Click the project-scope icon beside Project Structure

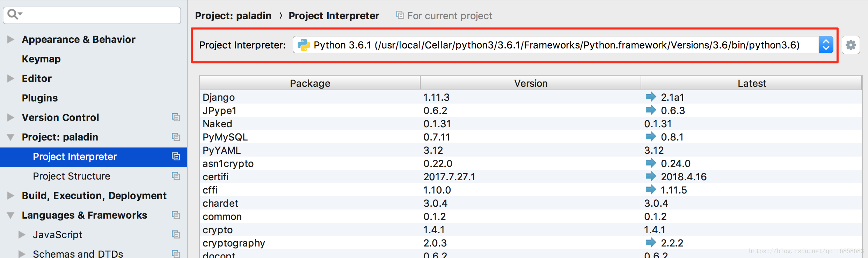[176, 176]
